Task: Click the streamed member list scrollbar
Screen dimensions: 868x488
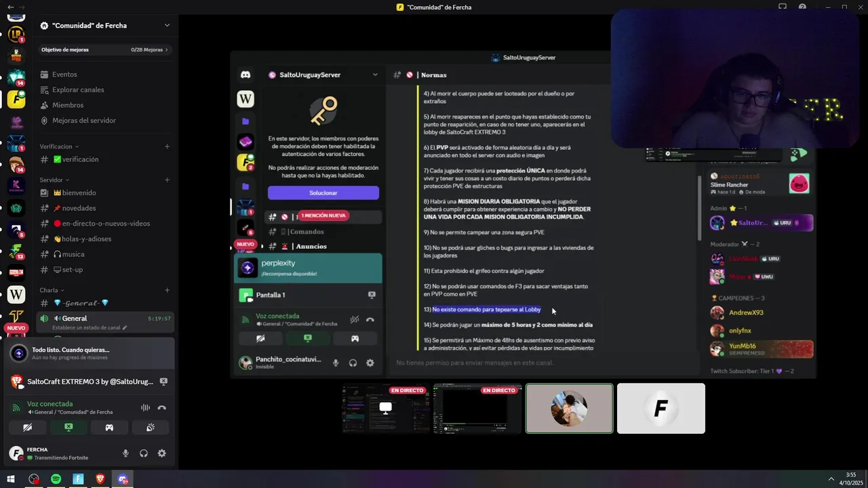Action: (700, 207)
